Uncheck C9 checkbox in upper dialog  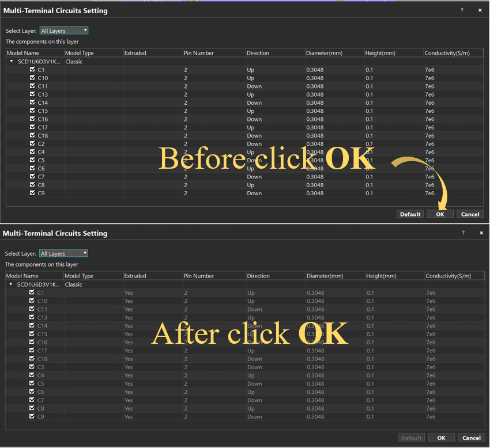pos(32,193)
